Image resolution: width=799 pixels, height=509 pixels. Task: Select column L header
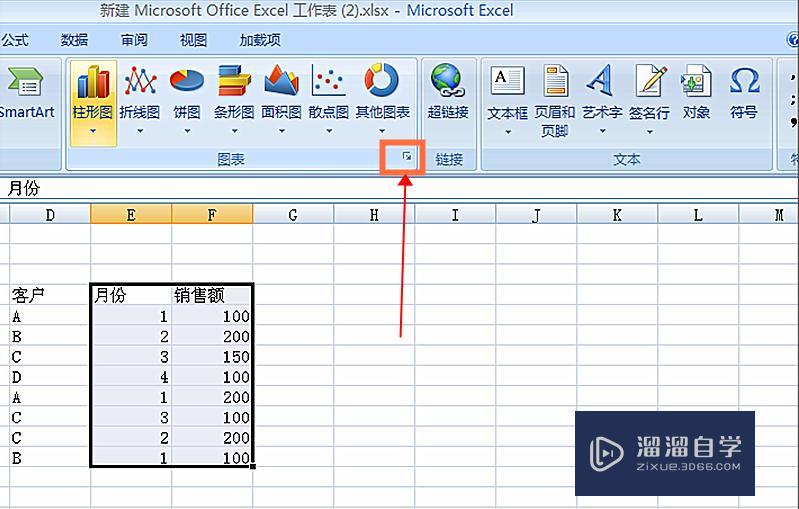point(698,215)
